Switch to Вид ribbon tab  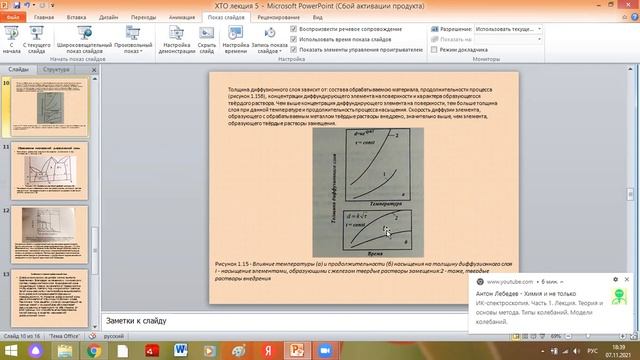pos(318,17)
